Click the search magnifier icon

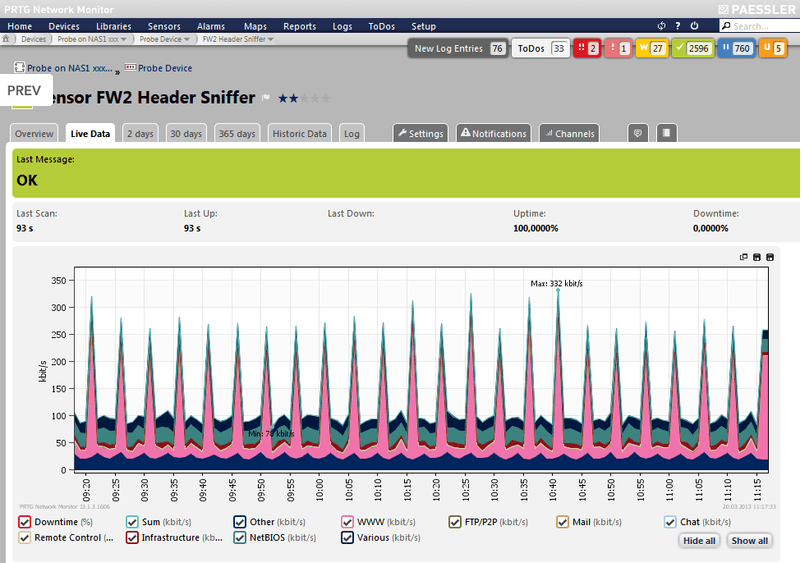tap(726, 26)
